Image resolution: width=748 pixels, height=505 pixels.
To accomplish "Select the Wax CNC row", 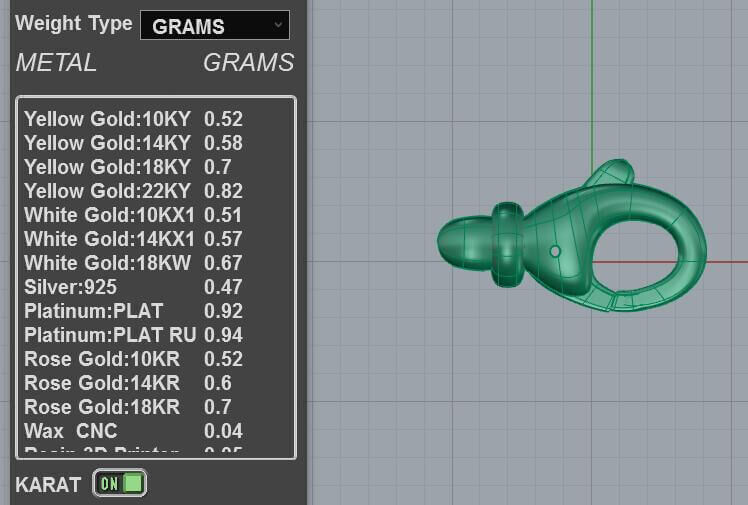I will pyautogui.click(x=134, y=431).
